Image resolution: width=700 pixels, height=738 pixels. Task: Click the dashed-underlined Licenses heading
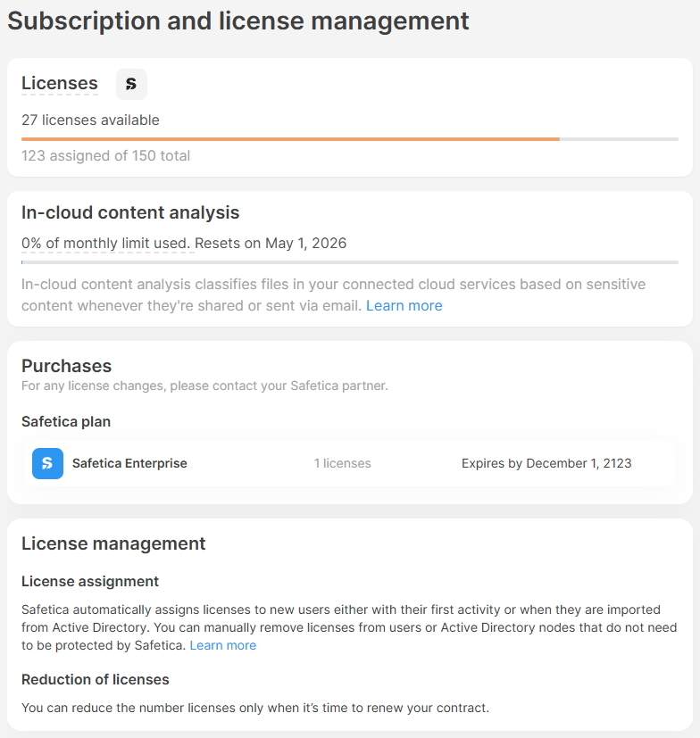point(60,84)
